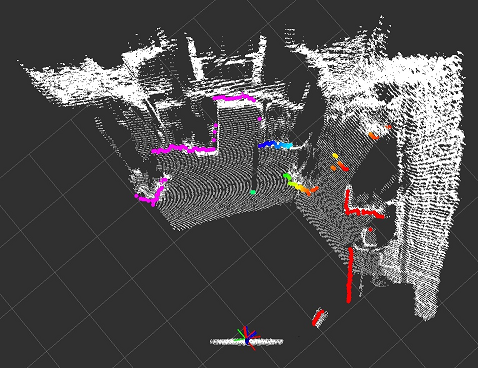Select the short red segment near the robot
Screen dimensions: 478x368
point(318,318)
